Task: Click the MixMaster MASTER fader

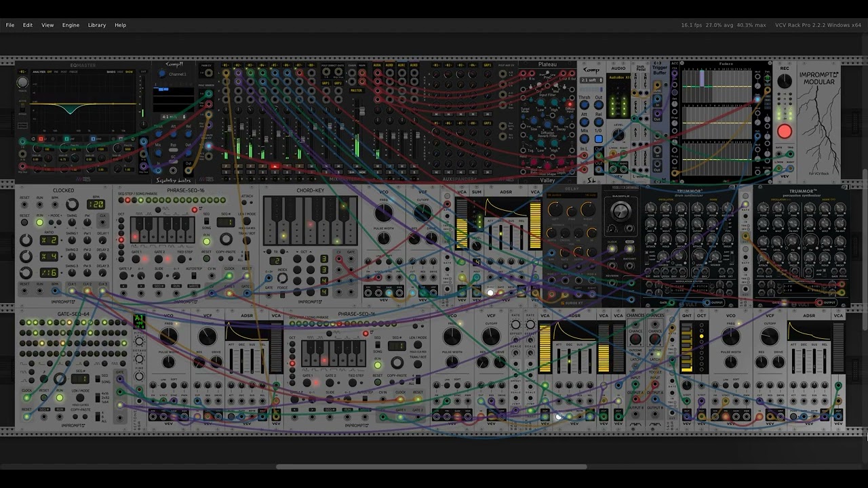Action: coord(362,111)
